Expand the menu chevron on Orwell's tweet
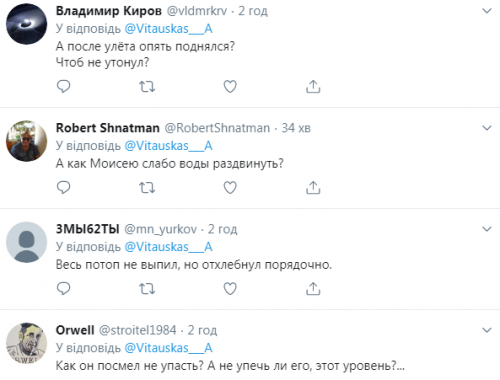Viewport: 500px width, 380px height. click(487, 330)
